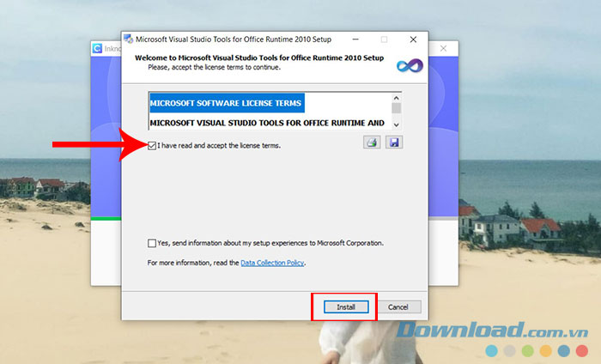Viewport: 601px width, 364px height.
Task: Toggle the accept license terms checkbox
Action: pos(152,146)
